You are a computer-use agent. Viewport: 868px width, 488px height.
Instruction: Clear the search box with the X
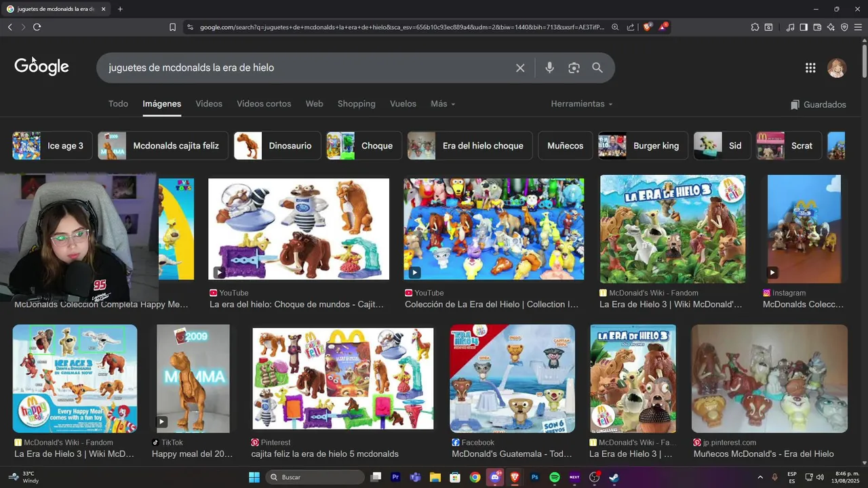click(x=520, y=68)
